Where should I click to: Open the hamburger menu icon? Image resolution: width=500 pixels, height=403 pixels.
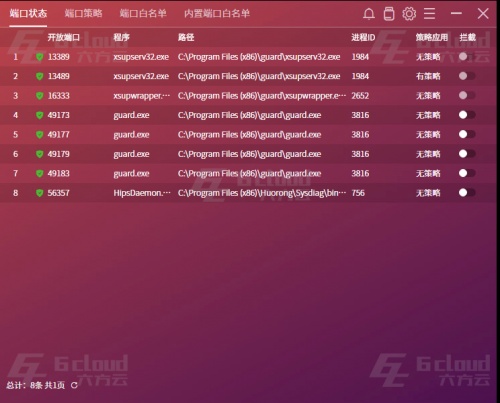[x=429, y=14]
